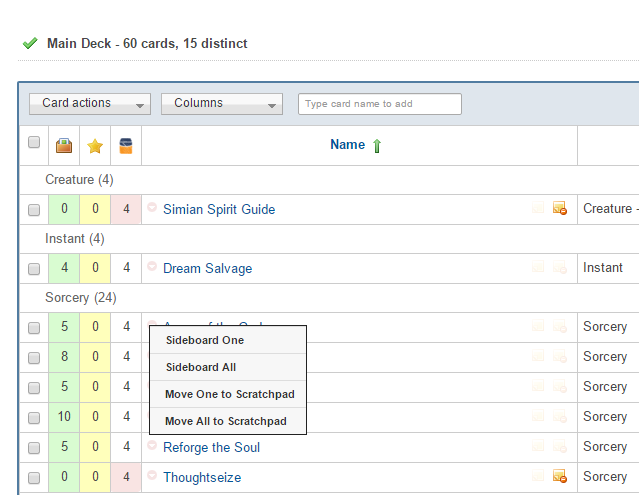Click the inventory box column header icon
Viewport: 639px width, 497px height.
(x=64, y=146)
